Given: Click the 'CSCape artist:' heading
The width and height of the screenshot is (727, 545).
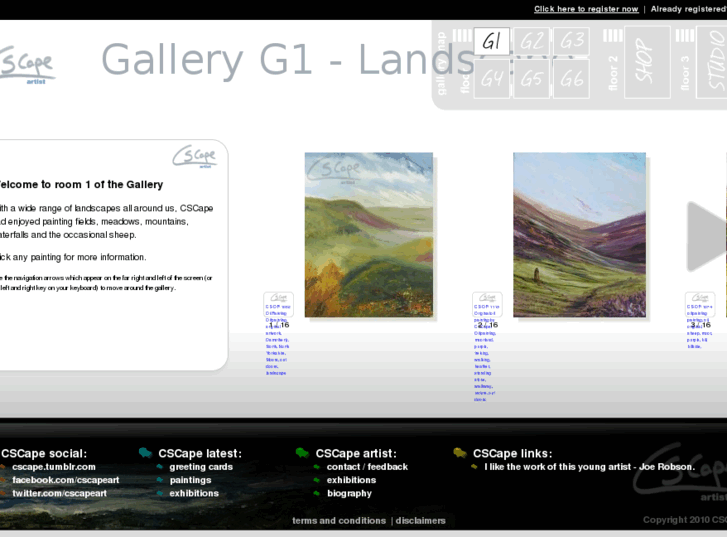Looking at the screenshot, I should (356, 453).
